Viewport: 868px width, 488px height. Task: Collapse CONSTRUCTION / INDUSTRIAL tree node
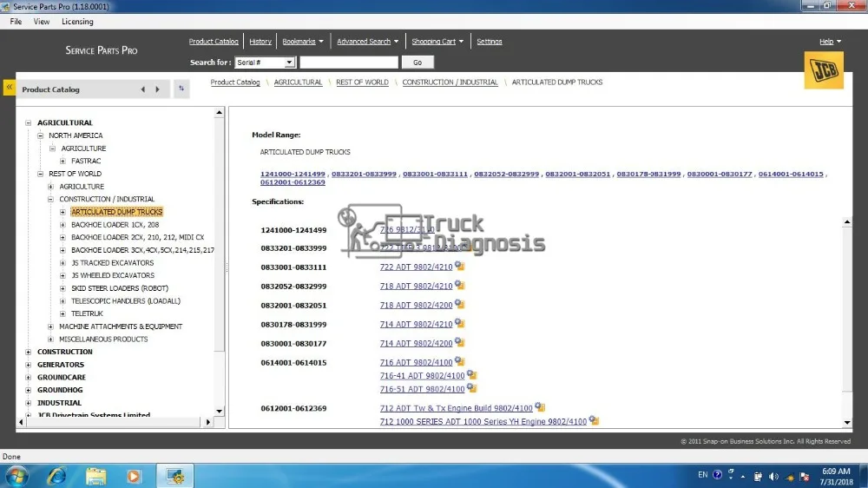pos(50,200)
